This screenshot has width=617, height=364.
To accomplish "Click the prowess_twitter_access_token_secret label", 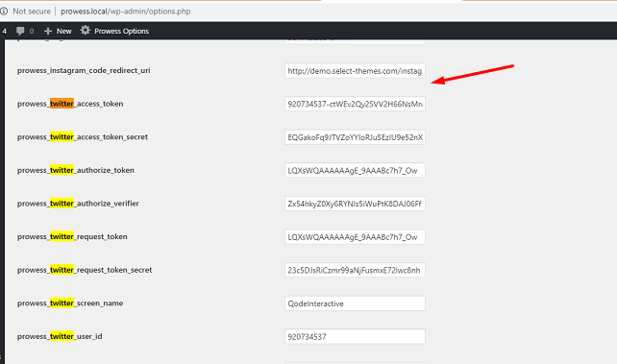I will (83, 136).
